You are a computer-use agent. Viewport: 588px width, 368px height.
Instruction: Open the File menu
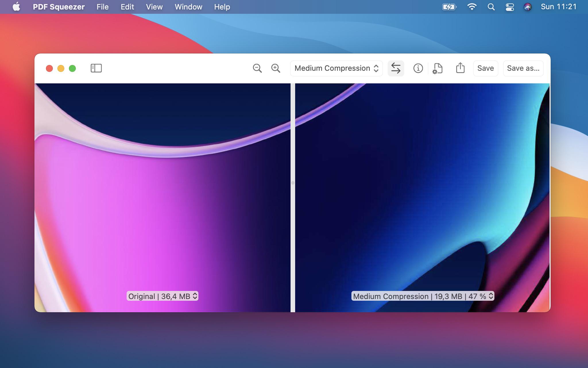click(102, 7)
